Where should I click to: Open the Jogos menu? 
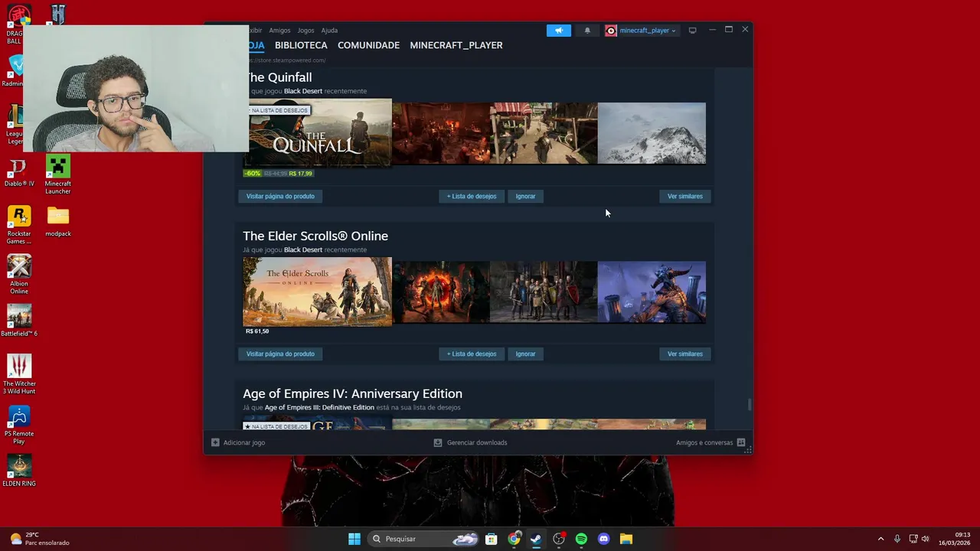(x=305, y=31)
